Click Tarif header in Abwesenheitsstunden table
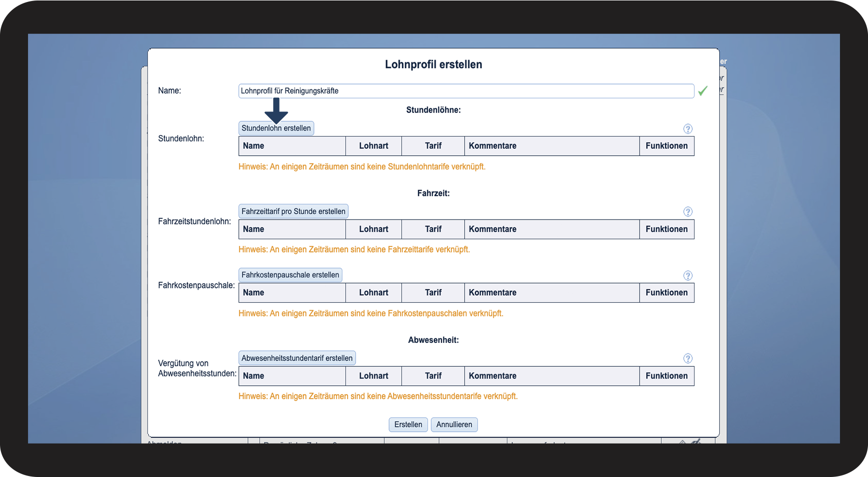This screenshot has width=868, height=477. point(433,376)
